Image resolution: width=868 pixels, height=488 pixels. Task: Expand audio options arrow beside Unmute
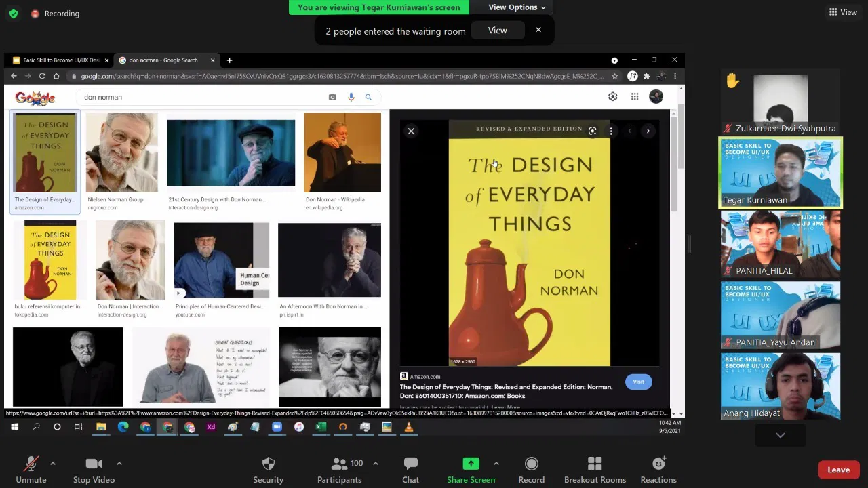point(53,464)
